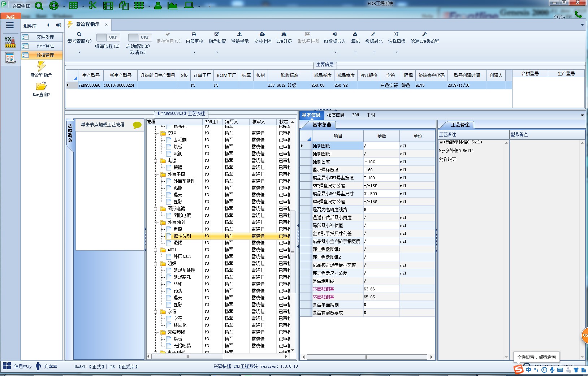Click the 系统 menu tab
The image size is (588, 376).
pyautogui.click(x=10, y=17)
